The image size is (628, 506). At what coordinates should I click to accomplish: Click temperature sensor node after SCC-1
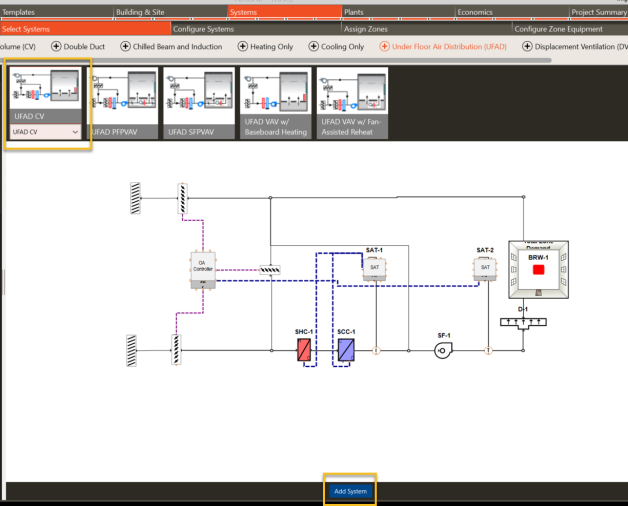pyautogui.click(x=376, y=351)
